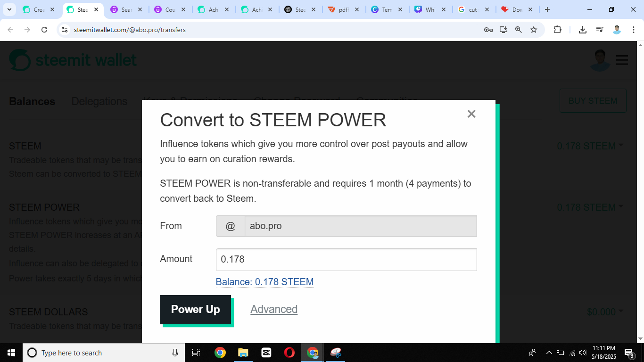The height and width of the screenshot is (362, 644).
Task: Switch to the Balances tab
Action: pos(32,101)
